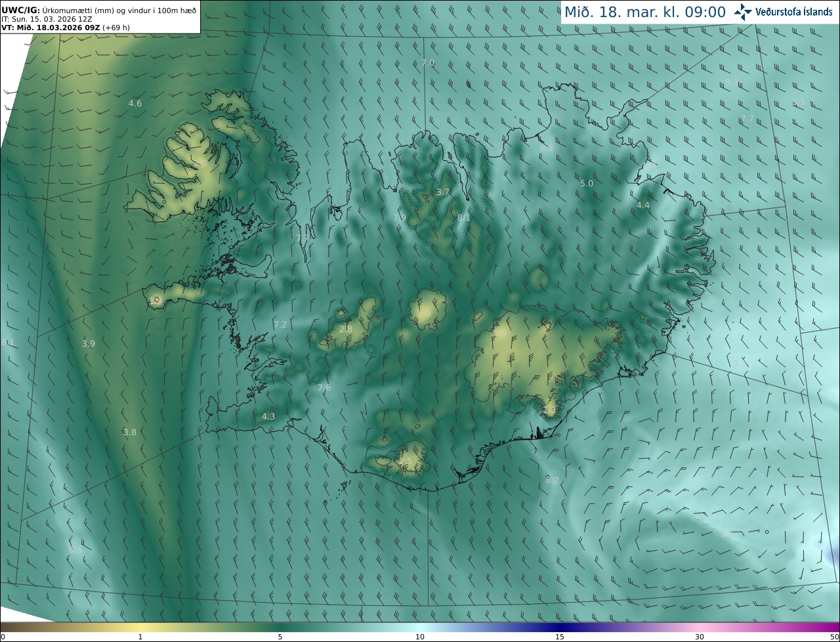Image resolution: width=840 pixels, height=642 pixels.
Task: Click the '7.0' value on the map
Action: [x=428, y=62]
